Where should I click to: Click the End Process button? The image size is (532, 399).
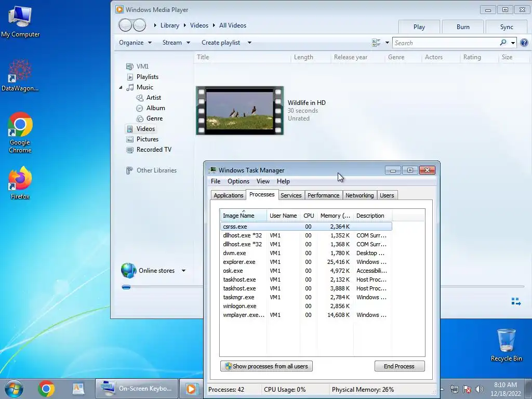click(x=400, y=366)
